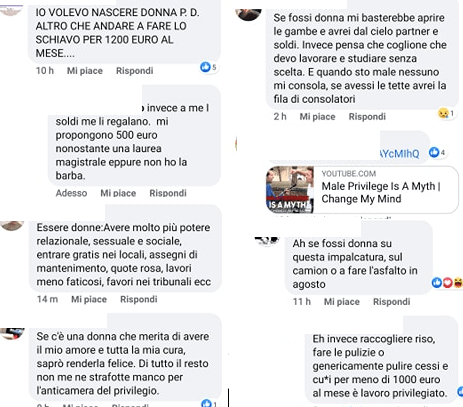
Task: Click 'Rispondi' under the 11 h comment
Action: (392, 302)
